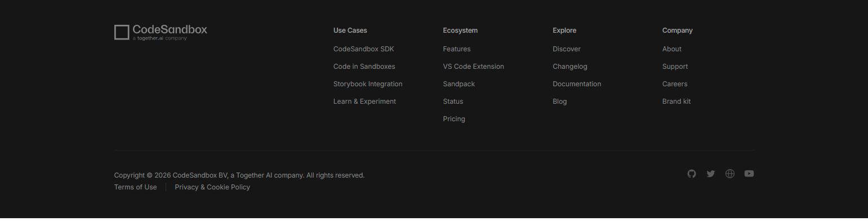868x221 pixels.
Task: Click the copyright 2026 CodeSandbox BV text
Action: [x=239, y=175]
